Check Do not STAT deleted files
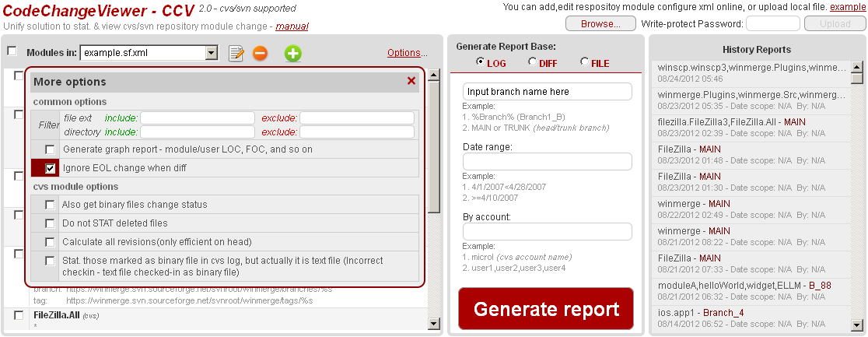 click(x=51, y=223)
